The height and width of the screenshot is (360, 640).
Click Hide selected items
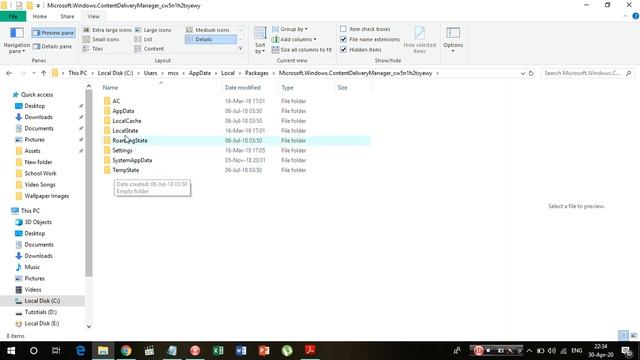(x=420, y=40)
